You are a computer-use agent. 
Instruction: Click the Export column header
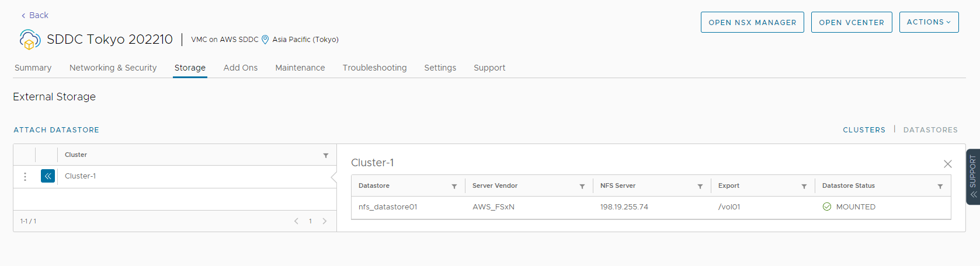click(x=729, y=185)
